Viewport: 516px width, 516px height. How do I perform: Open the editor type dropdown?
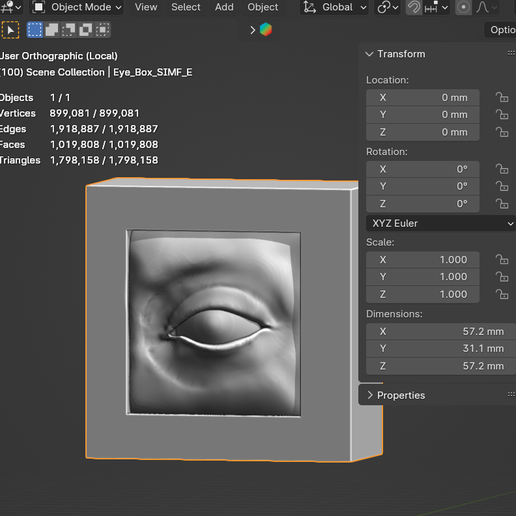click(x=11, y=7)
